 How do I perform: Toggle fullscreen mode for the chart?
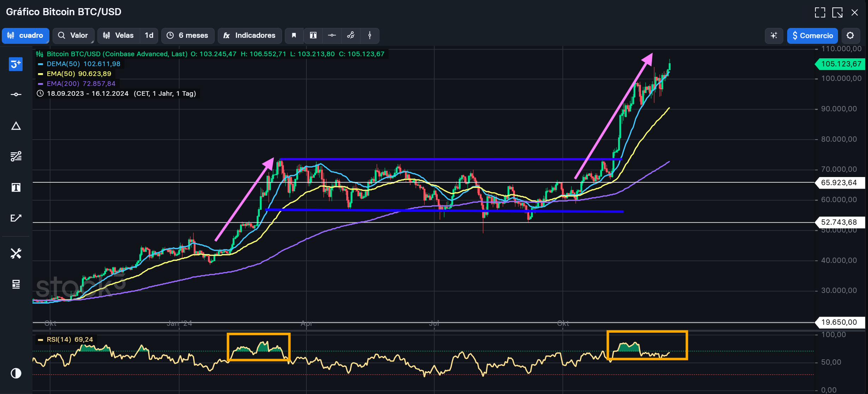820,12
